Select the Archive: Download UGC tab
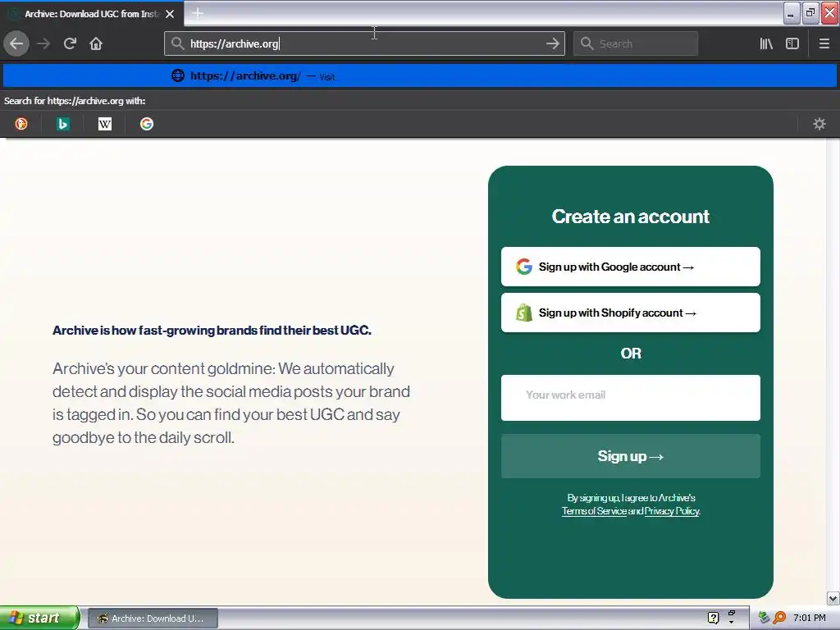This screenshot has height=630, width=840. [92, 13]
